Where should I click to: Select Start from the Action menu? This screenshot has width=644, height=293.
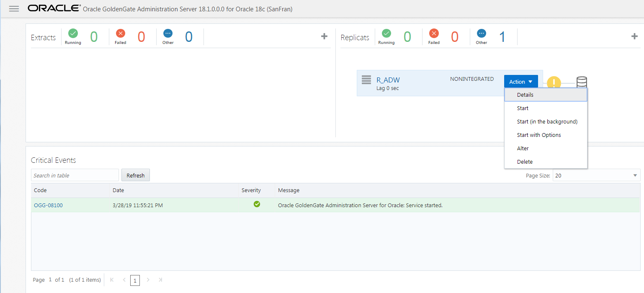(x=546, y=108)
